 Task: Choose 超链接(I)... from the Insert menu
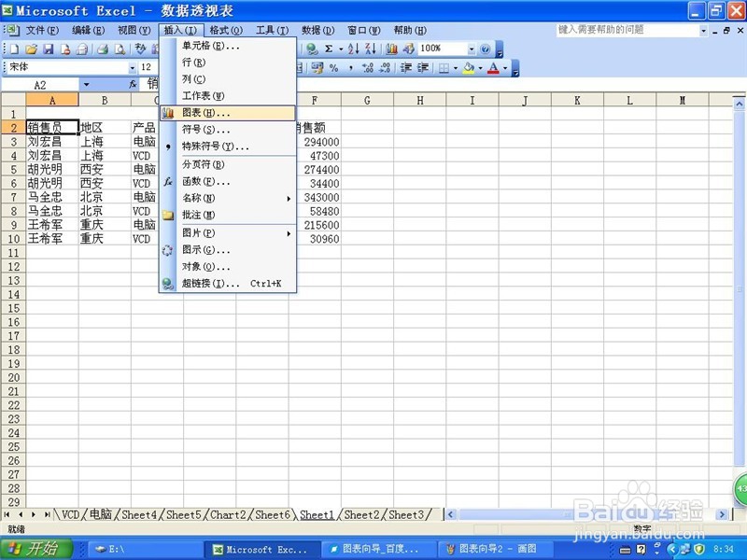click(228, 284)
